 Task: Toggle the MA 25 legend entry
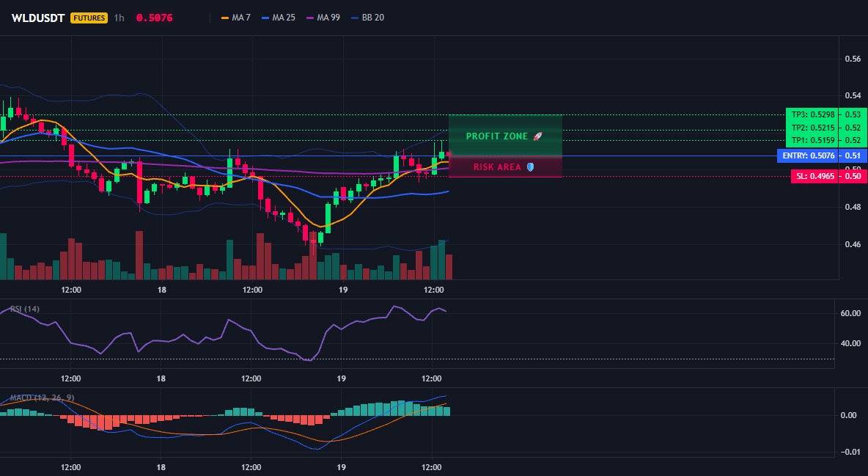(279, 18)
